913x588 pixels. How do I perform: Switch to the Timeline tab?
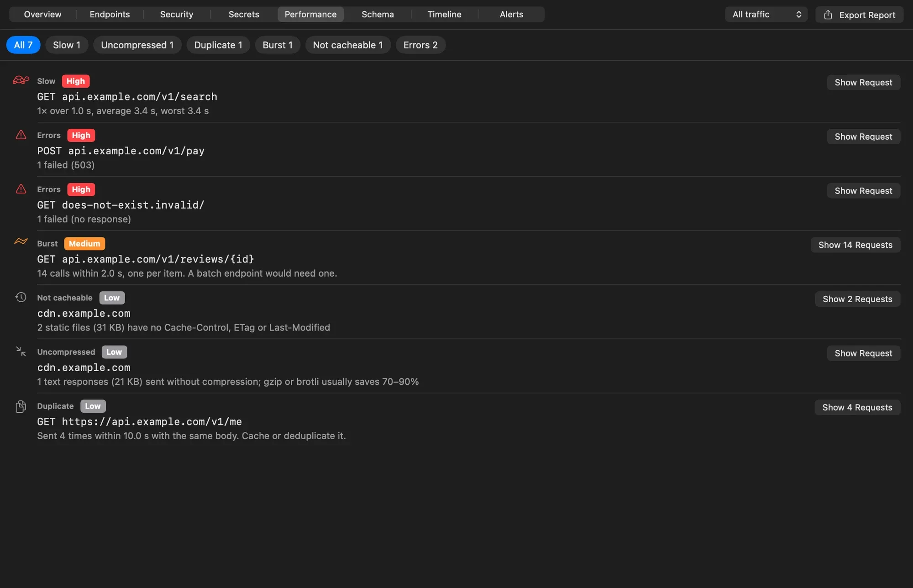point(444,14)
